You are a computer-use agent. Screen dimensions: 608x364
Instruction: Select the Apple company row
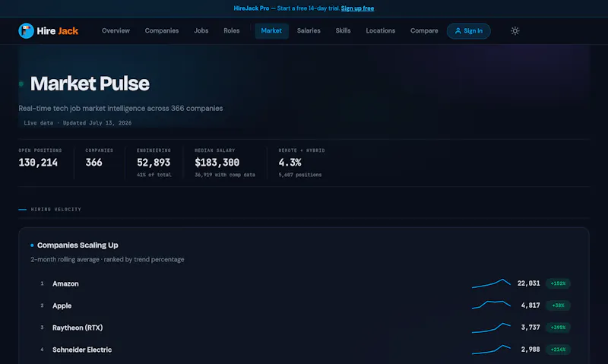(x=303, y=305)
